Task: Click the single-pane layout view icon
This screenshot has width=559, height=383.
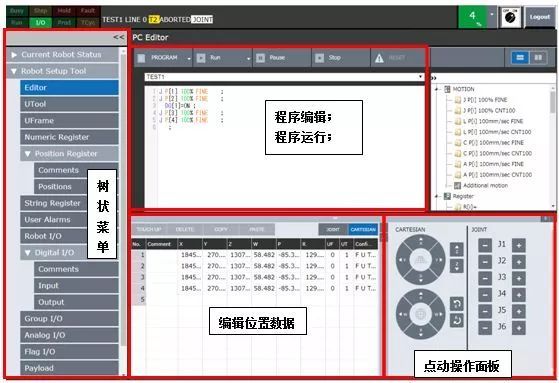Action: tap(520, 58)
